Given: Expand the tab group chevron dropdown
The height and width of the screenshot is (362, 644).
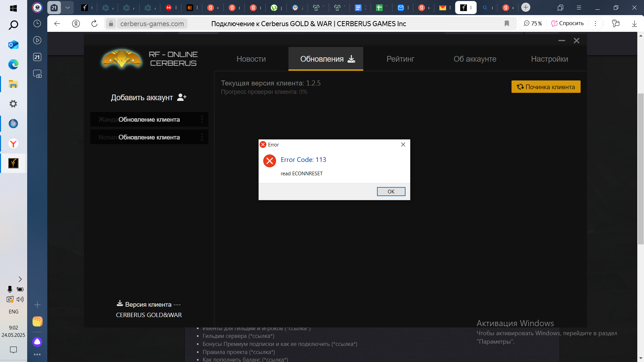Looking at the screenshot, I should pos(67,7).
